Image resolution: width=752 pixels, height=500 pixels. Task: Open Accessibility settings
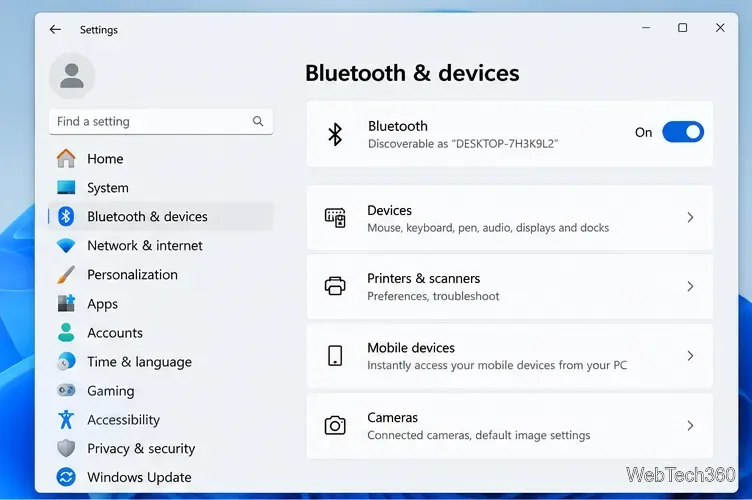click(x=161, y=419)
